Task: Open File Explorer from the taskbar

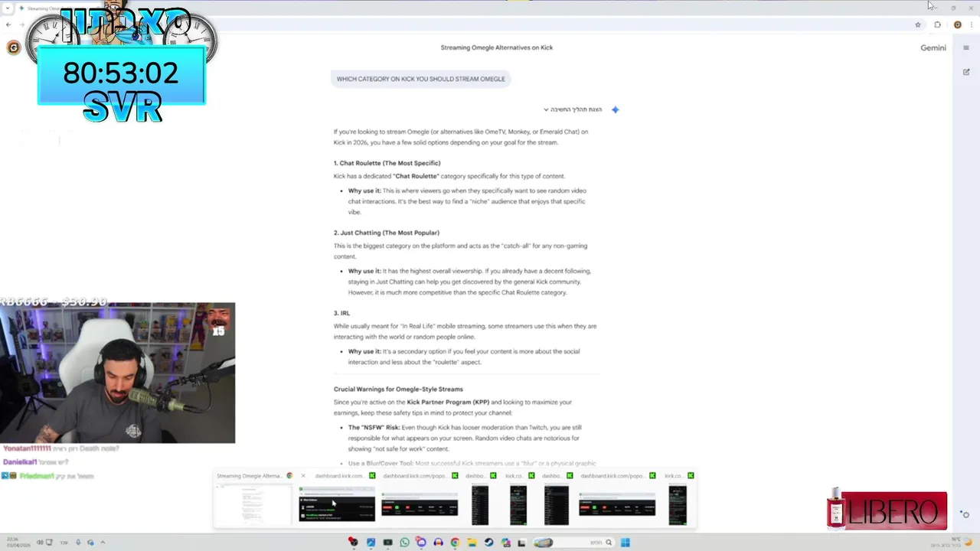Action: coord(472,543)
